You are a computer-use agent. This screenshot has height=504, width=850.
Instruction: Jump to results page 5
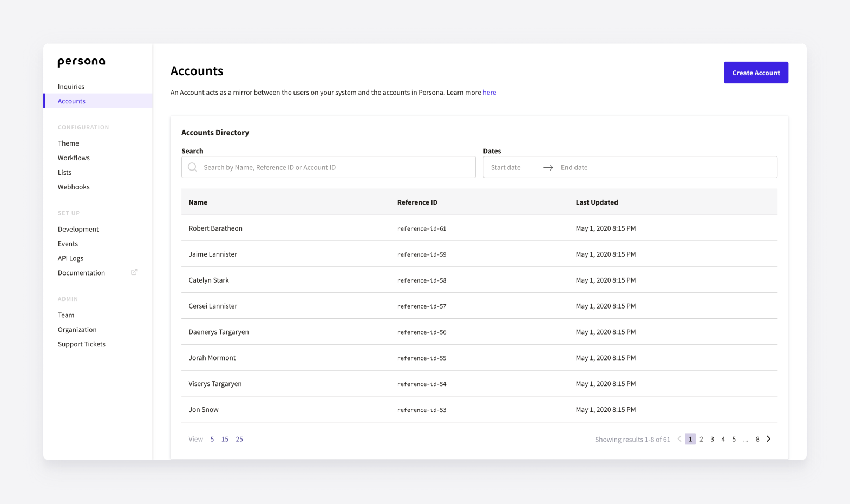(x=734, y=439)
